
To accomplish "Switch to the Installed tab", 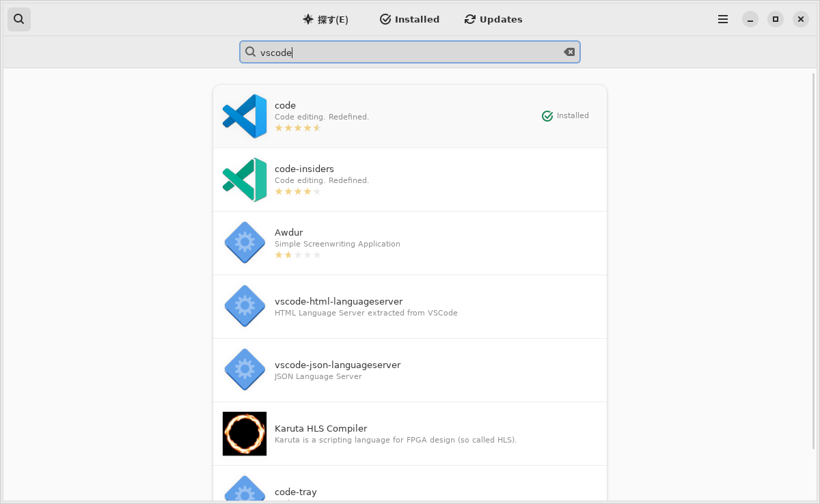I will click(410, 19).
